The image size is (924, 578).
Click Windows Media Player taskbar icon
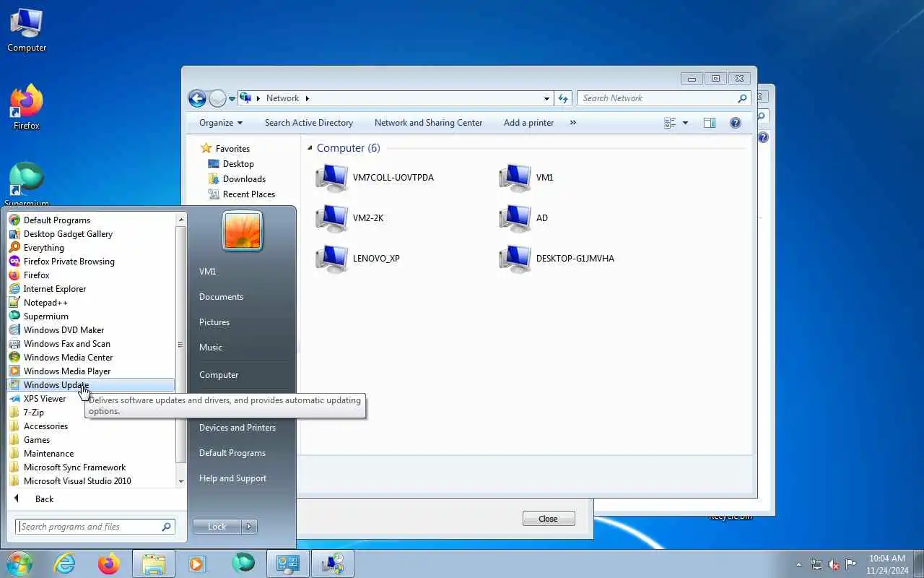click(x=197, y=564)
